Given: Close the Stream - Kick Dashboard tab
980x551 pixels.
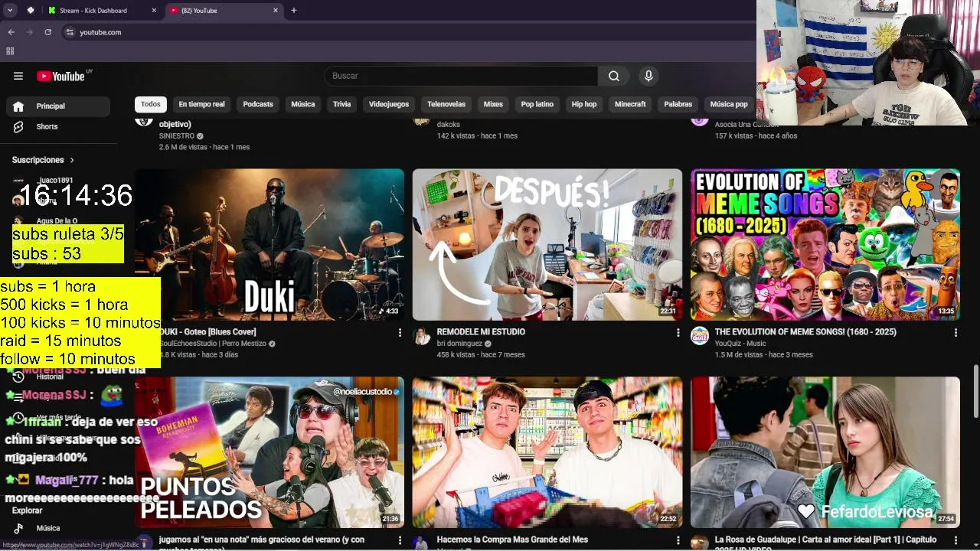Looking at the screenshot, I should [x=154, y=11].
